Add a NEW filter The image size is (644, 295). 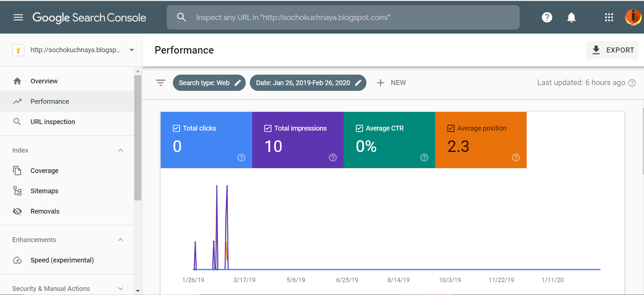pos(391,83)
